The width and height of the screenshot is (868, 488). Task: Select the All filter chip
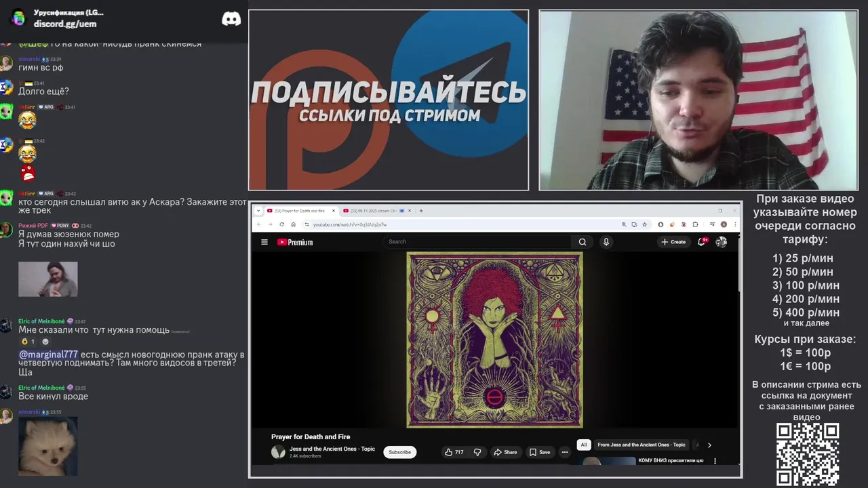[x=583, y=445]
